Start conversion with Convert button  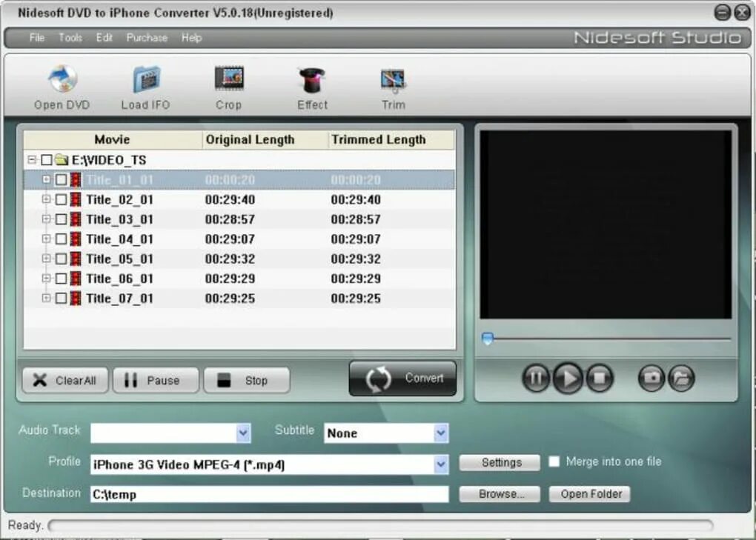(402, 379)
